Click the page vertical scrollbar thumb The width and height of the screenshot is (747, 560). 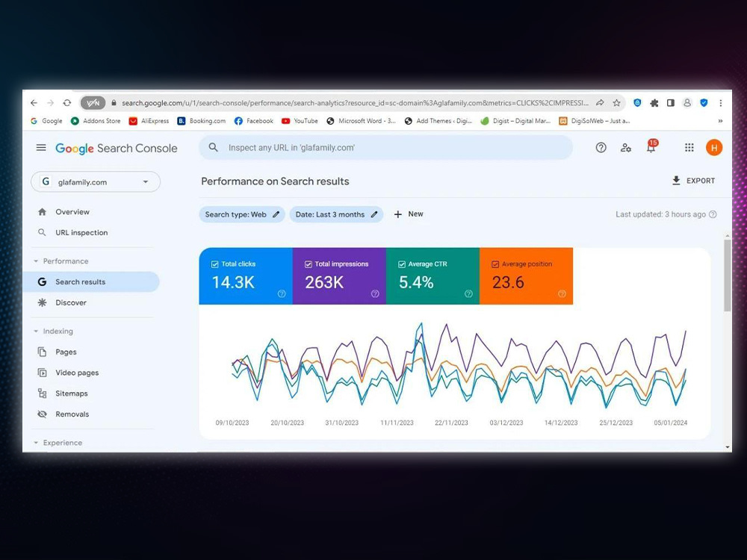727,276
